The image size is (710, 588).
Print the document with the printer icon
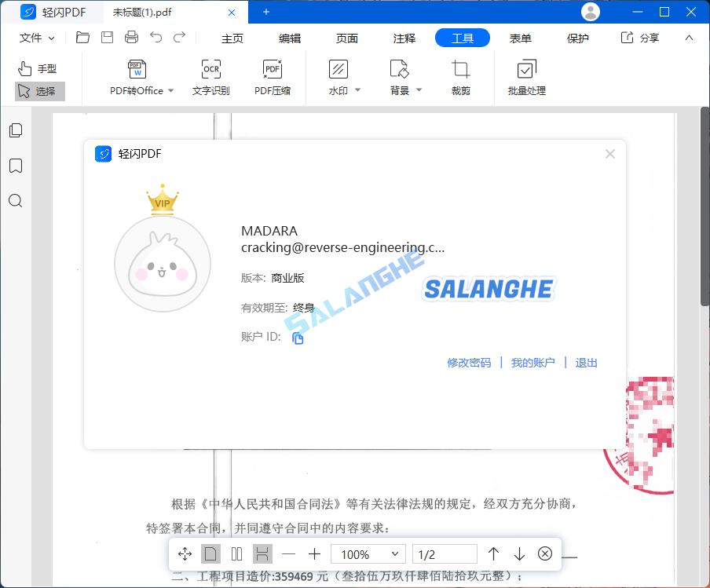pyautogui.click(x=131, y=37)
